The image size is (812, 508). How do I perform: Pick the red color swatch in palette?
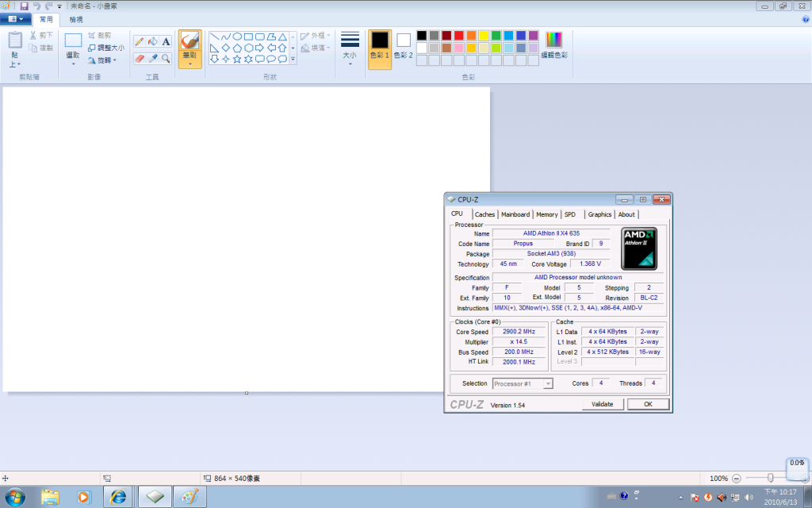click(x=458, y=36)
